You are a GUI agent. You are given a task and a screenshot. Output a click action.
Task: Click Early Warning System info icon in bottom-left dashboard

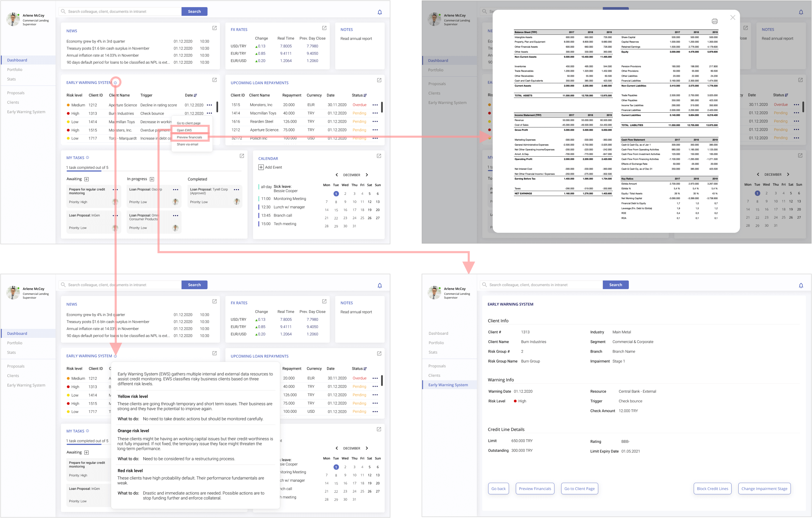click(x=115, y=356)
